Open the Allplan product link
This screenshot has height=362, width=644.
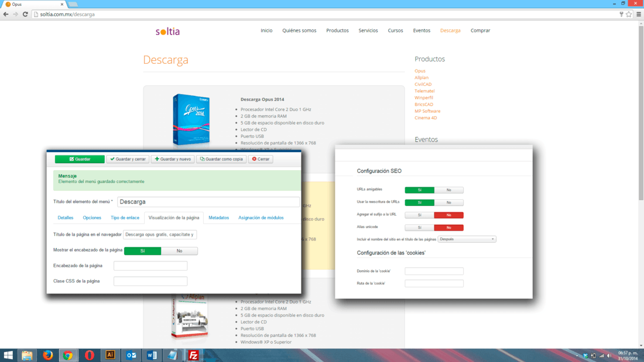coord(422,78)
